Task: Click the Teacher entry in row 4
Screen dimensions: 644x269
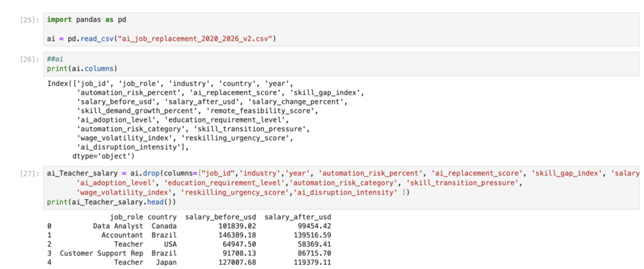Action: pos(129,262)
